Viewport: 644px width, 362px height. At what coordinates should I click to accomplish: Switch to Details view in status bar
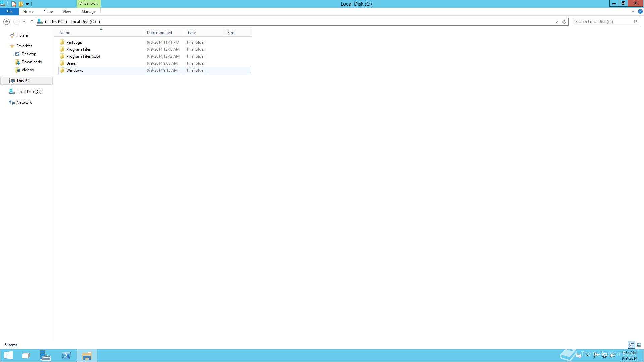click(632, 345)
